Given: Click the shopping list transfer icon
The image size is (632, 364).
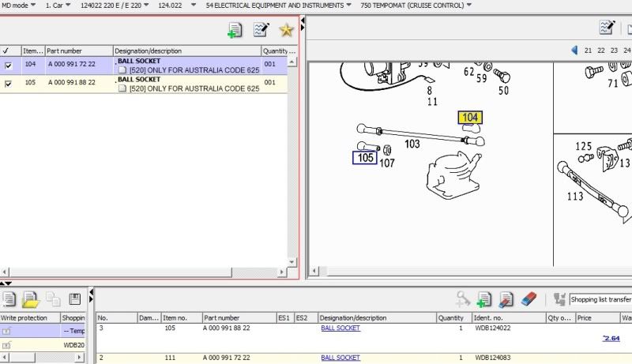Looking at the screenshot, I should (559, 299).
